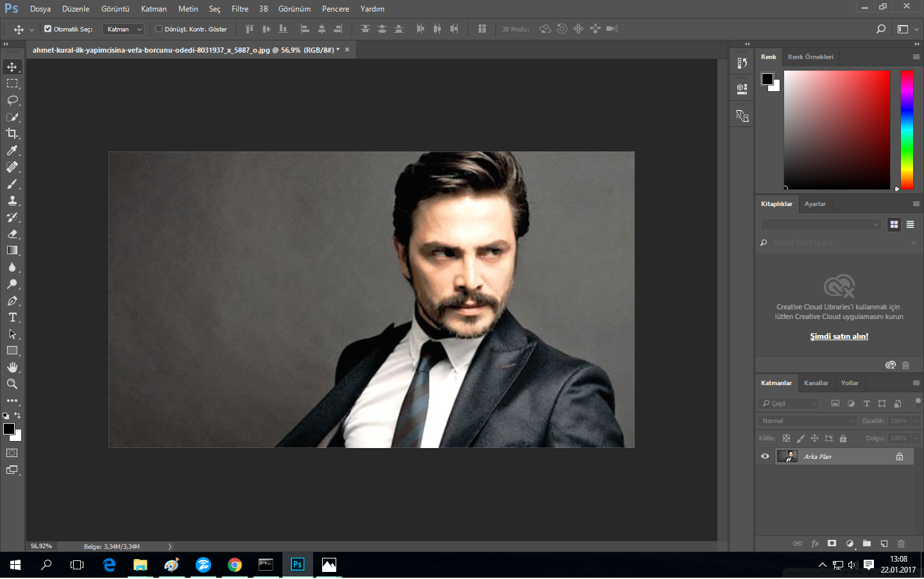Create a new group folder
This screenshot has width=924, height=579.
coord(866,543)
